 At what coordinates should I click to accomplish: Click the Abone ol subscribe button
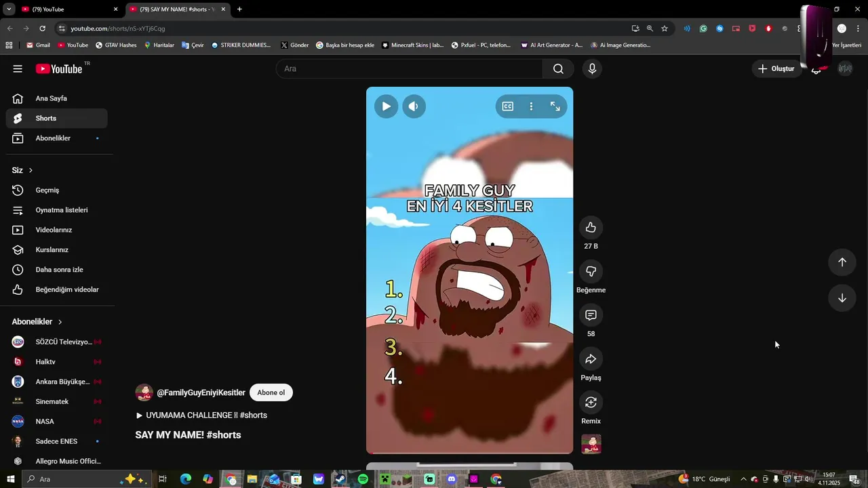click(271, 392)
